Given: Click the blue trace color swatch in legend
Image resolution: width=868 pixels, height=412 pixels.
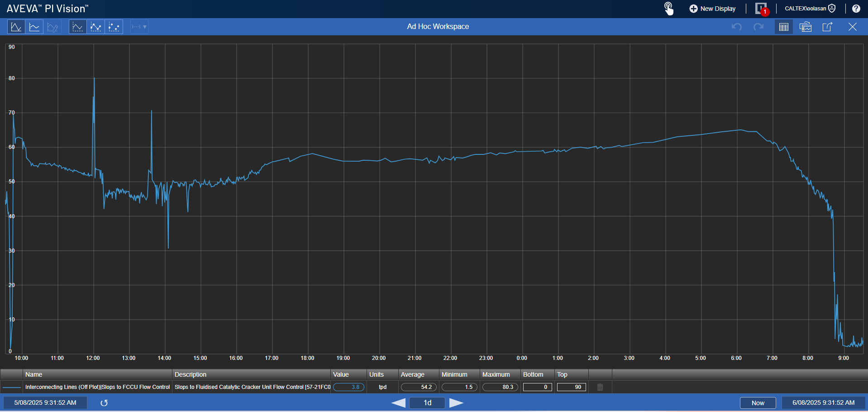Looking at the screenshot, I should click(12, 387).
